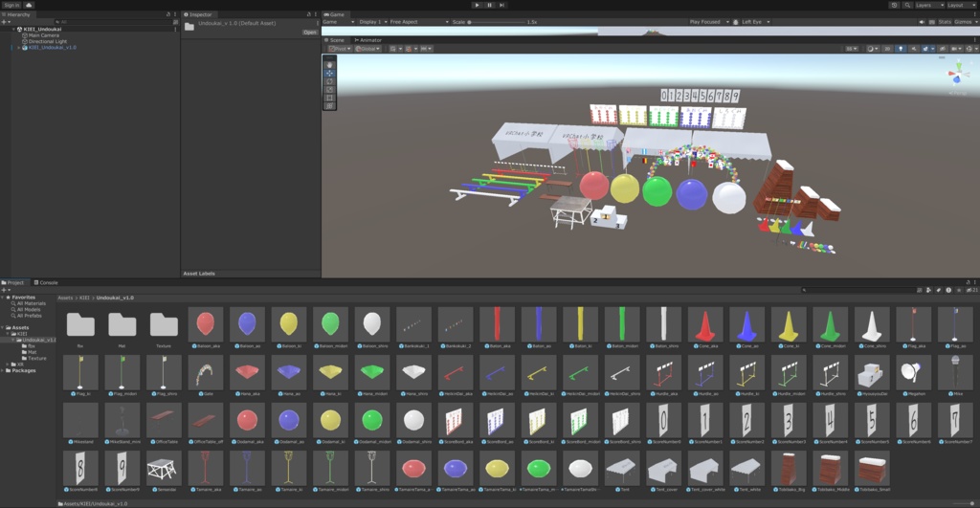Toggle the Game view mute audio icon
Screen dimensions: 980x508
point(922,22)
